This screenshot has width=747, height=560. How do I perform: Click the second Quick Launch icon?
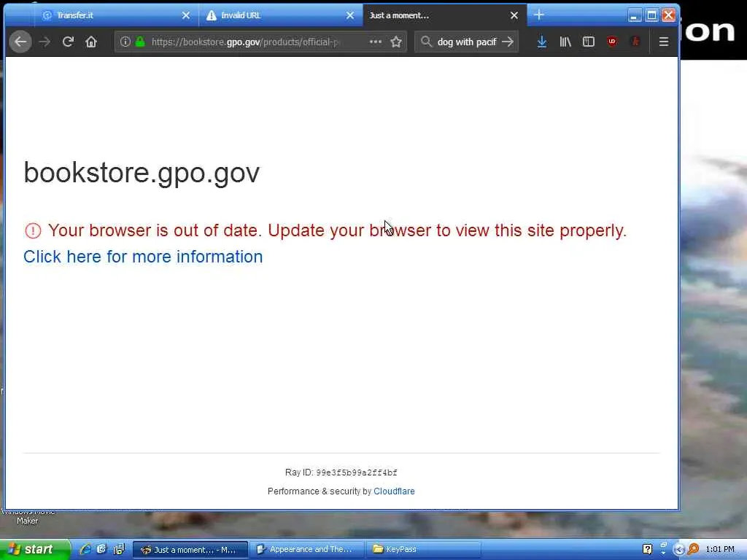coord(101,549)
